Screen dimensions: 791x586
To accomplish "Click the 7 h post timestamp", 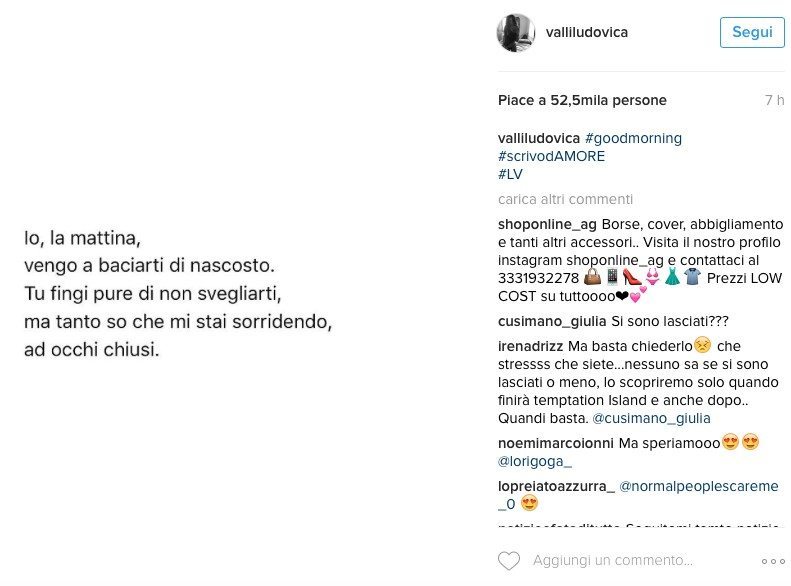I will pos(774,100).
